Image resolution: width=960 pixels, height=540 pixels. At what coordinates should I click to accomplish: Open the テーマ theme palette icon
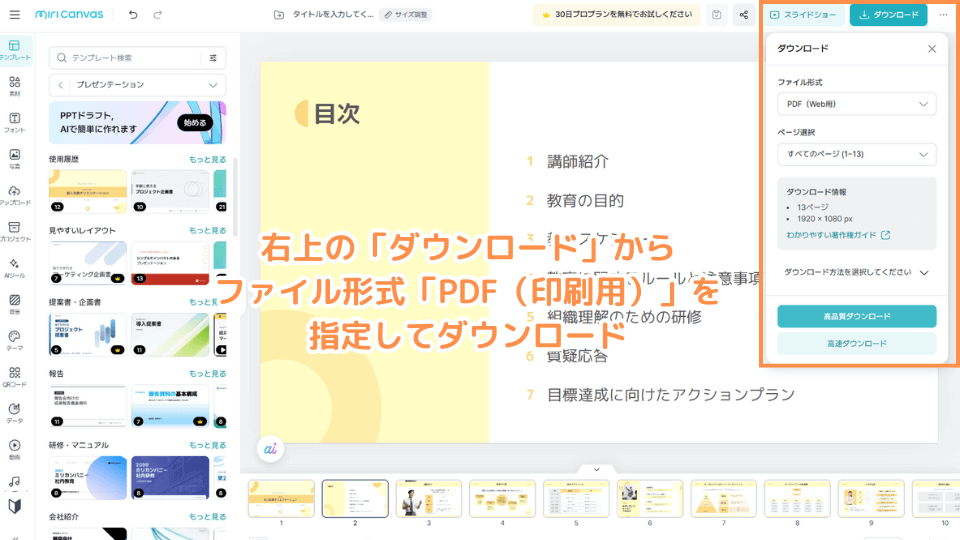(x=15, y=340)
